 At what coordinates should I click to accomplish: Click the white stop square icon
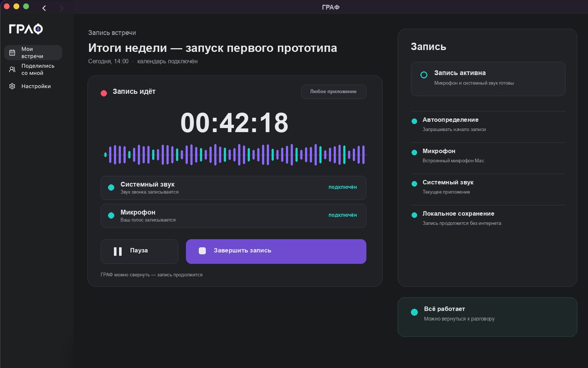click(x=202, y=251)
